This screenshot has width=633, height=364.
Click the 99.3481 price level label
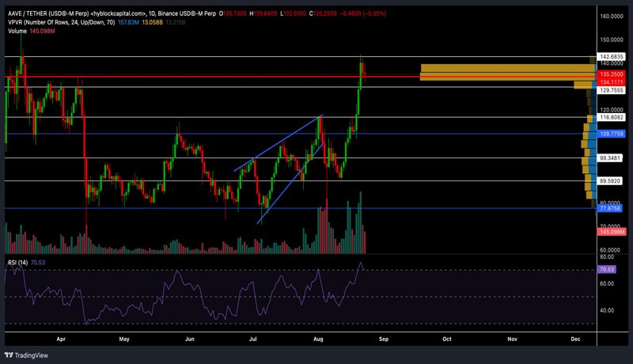click(x=613, y=158)
